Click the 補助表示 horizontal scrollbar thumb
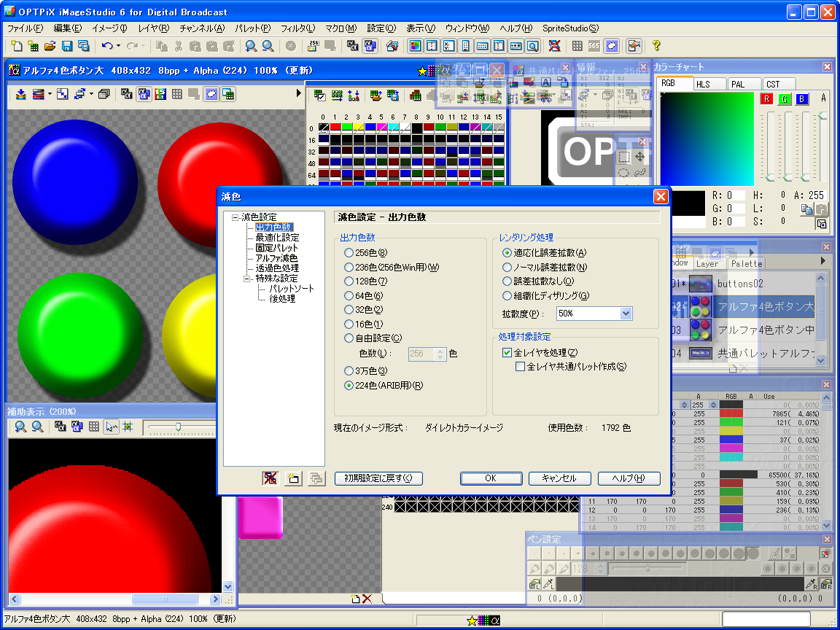The width and height of the screenshot is (840, 630). (165, 599)
